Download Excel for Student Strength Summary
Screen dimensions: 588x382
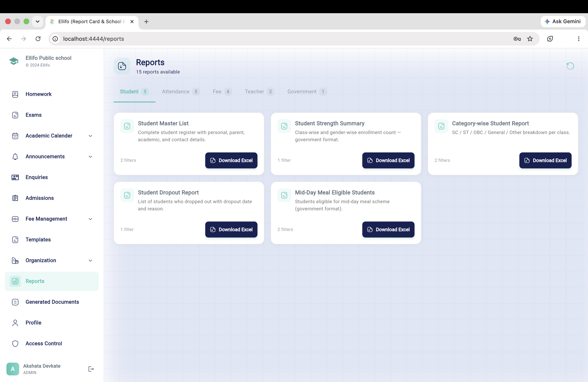(388, 160)
